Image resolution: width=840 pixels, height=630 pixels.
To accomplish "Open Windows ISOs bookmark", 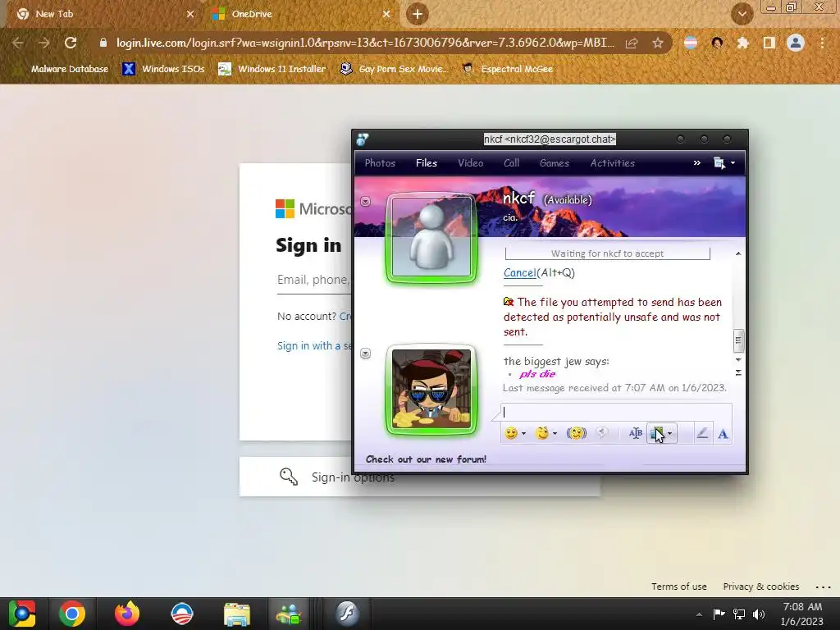I will 163,69.
